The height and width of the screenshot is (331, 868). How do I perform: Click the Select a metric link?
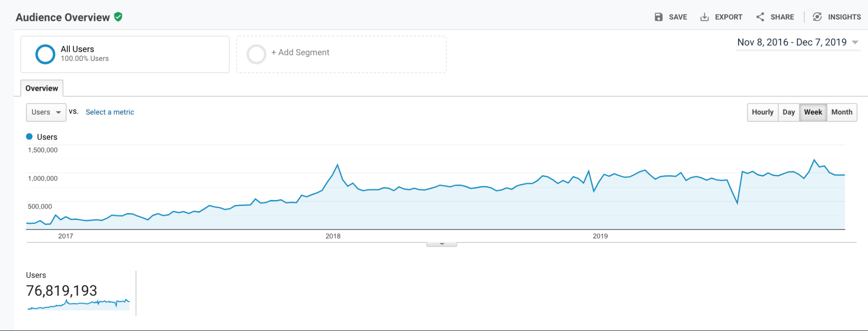[110, 112]
